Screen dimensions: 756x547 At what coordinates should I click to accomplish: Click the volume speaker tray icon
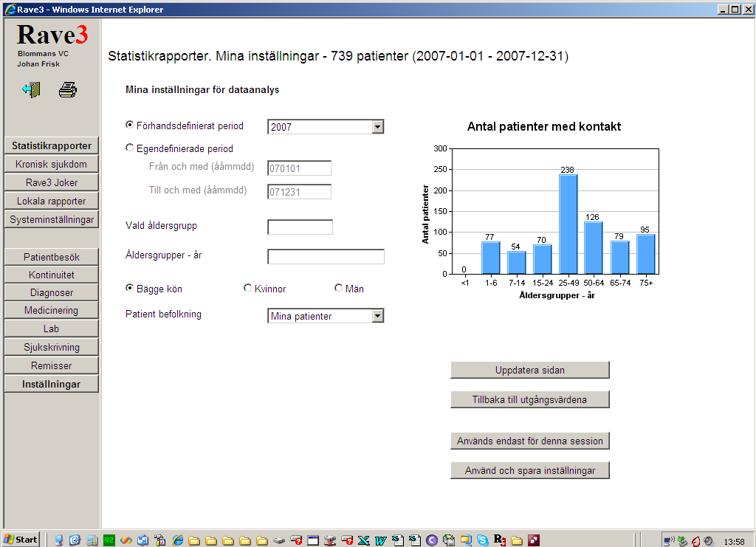pyautogui.click(x=709, y=541)
